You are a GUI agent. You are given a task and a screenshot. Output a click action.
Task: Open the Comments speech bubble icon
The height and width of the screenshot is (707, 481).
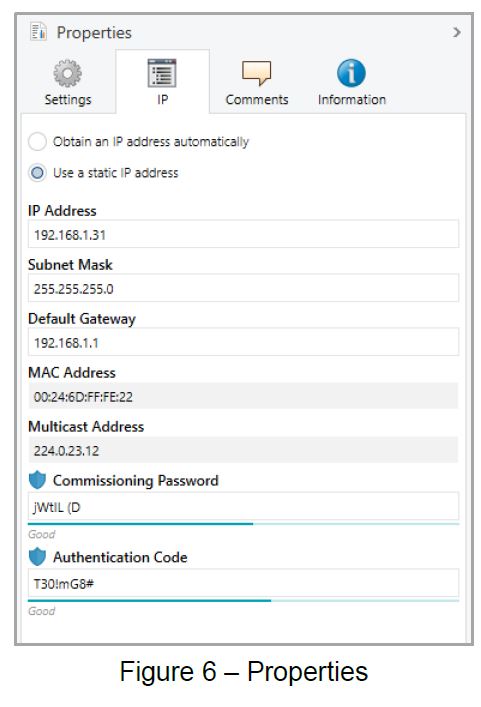coord(257,73)
